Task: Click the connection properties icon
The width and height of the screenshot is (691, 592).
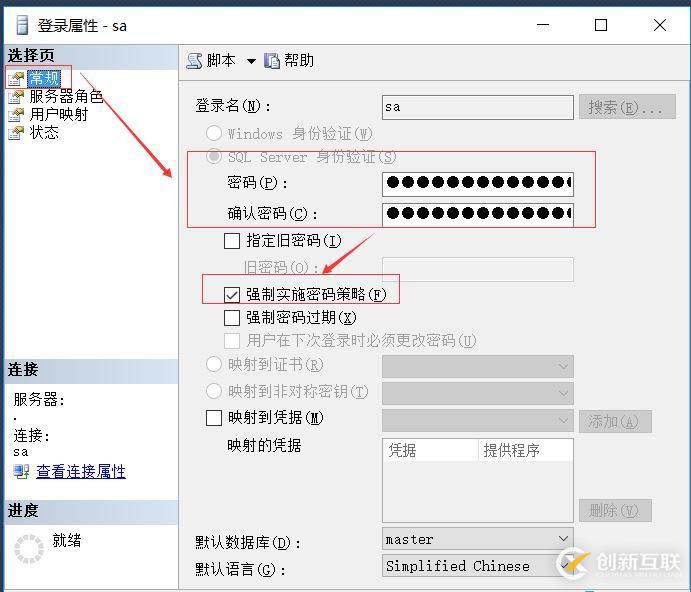Action: pyautogui.click(x=21, y=471)
